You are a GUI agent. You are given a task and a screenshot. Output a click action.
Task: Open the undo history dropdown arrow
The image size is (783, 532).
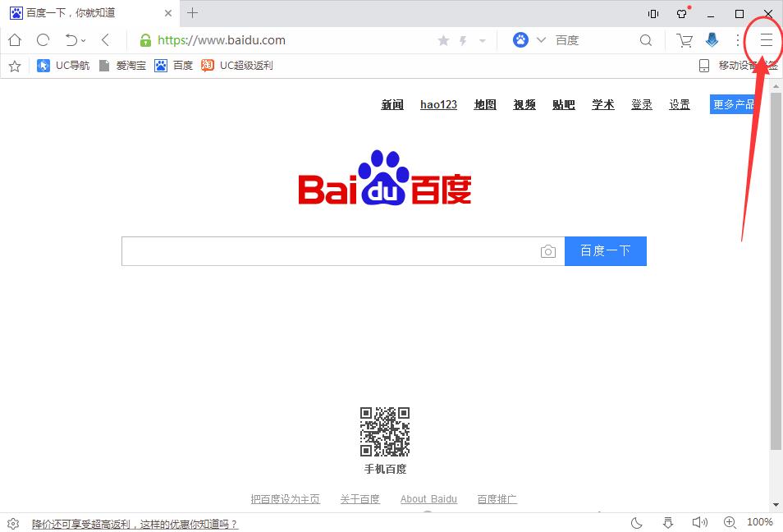[x=84, y=40]
